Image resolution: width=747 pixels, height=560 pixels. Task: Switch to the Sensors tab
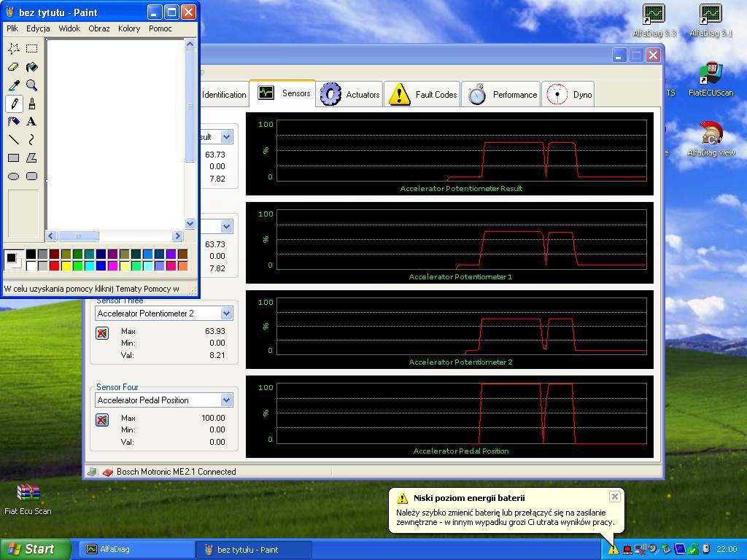pyautogui.click(x=282, y=93)
